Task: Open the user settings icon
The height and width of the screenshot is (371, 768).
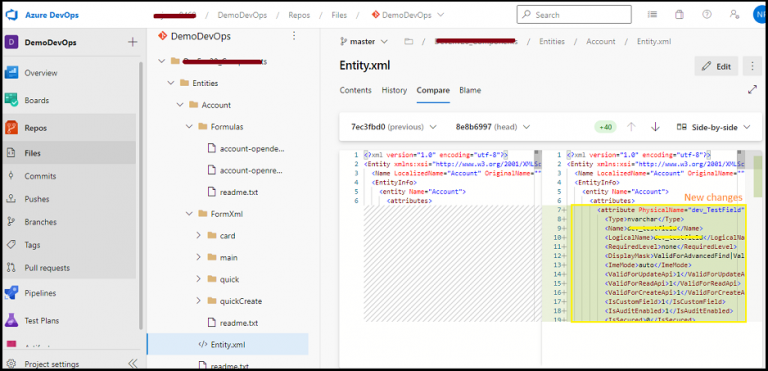Action: pyautogui.click(x=734, y=15)
